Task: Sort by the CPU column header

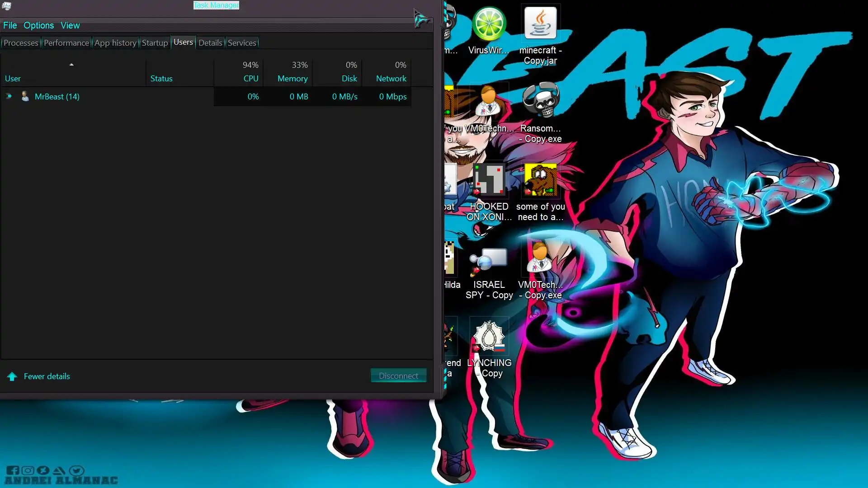Action: click(x=250, y=79)
